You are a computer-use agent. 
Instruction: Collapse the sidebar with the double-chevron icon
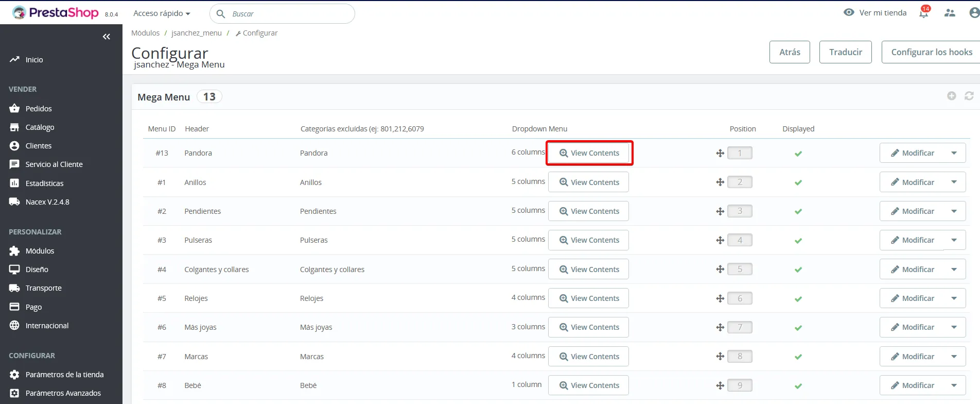(107, 37)
